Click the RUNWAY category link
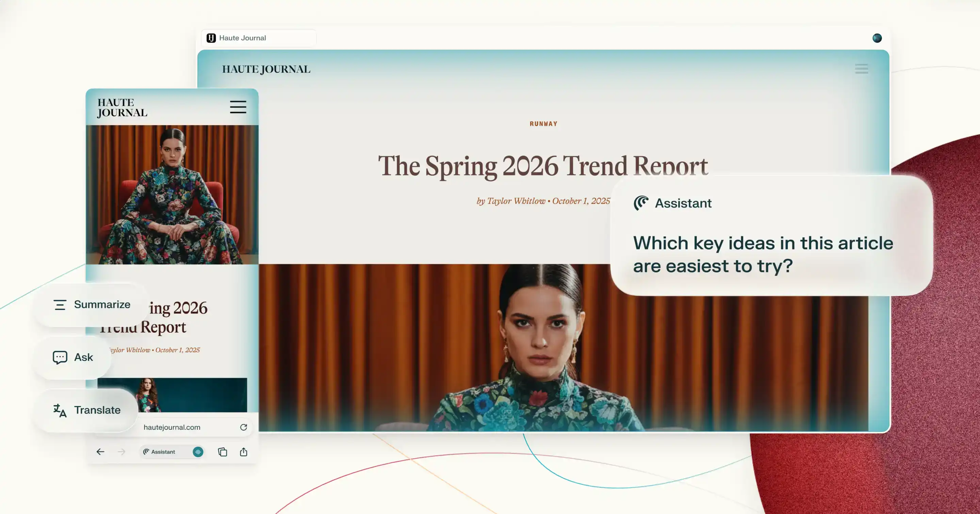This screenshot has height=514, width=980. click(543, 124)
